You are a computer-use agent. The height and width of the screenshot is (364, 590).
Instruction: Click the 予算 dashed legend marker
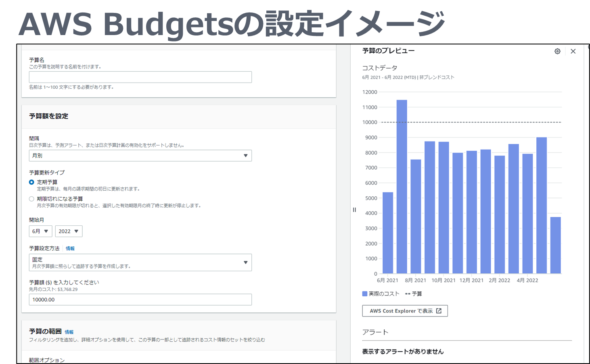(408, 294)
